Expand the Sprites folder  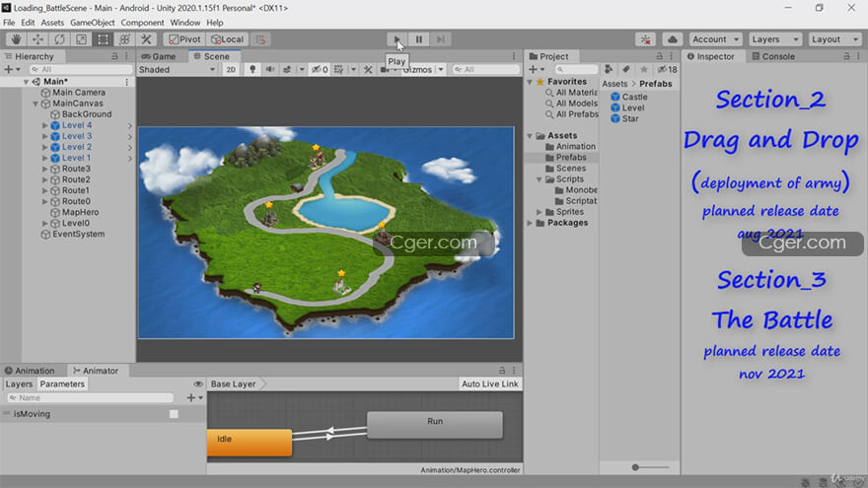pyautogui.click(x=540, y=212)
